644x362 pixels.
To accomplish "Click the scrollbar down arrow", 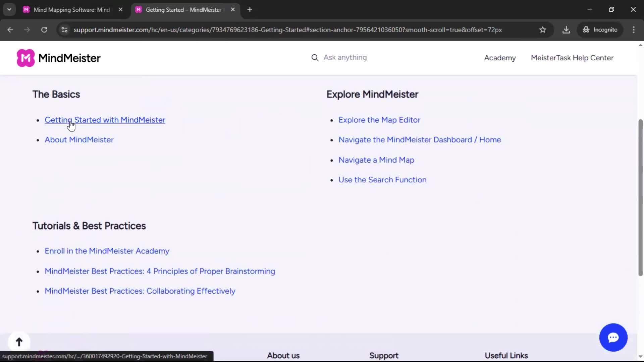I will point(640,357).
